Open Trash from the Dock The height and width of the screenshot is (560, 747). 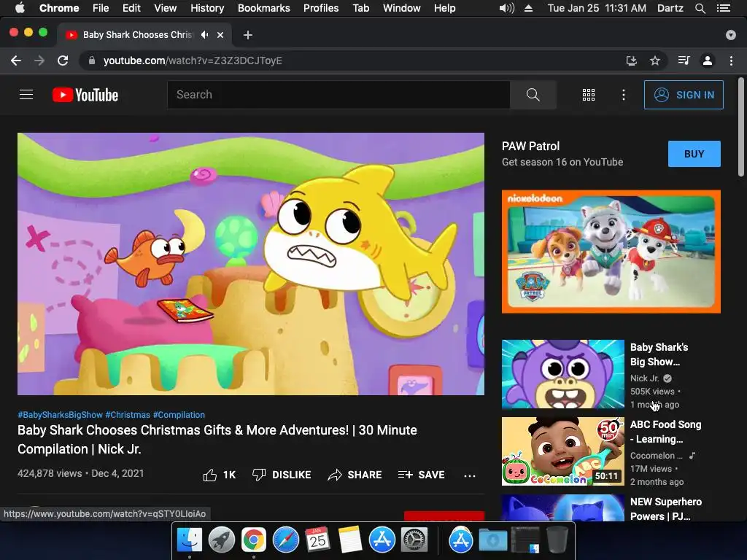557,540
